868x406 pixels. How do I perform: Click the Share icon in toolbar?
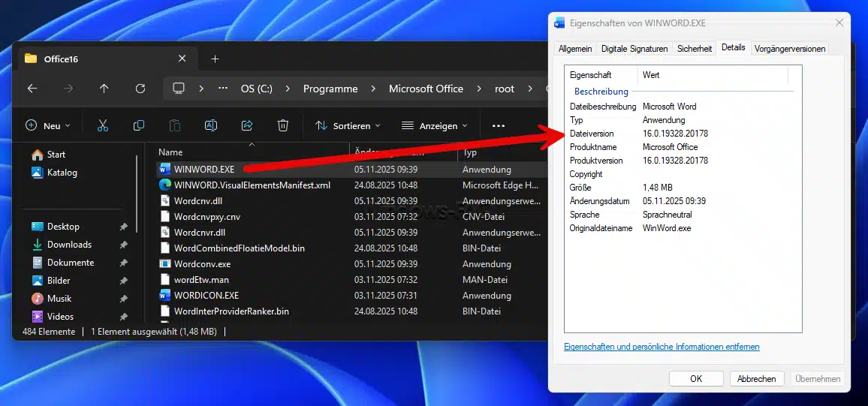click(x=247, y=125)
